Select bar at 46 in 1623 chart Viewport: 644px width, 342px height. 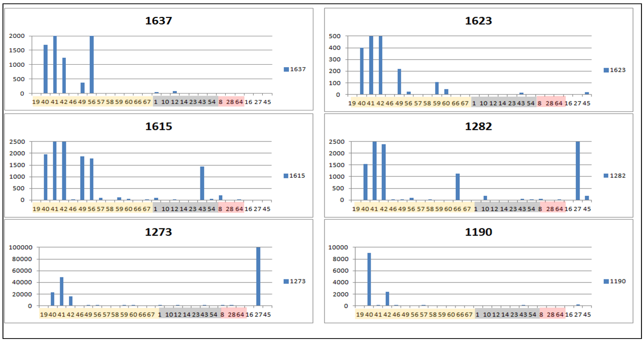click(399, 82)
